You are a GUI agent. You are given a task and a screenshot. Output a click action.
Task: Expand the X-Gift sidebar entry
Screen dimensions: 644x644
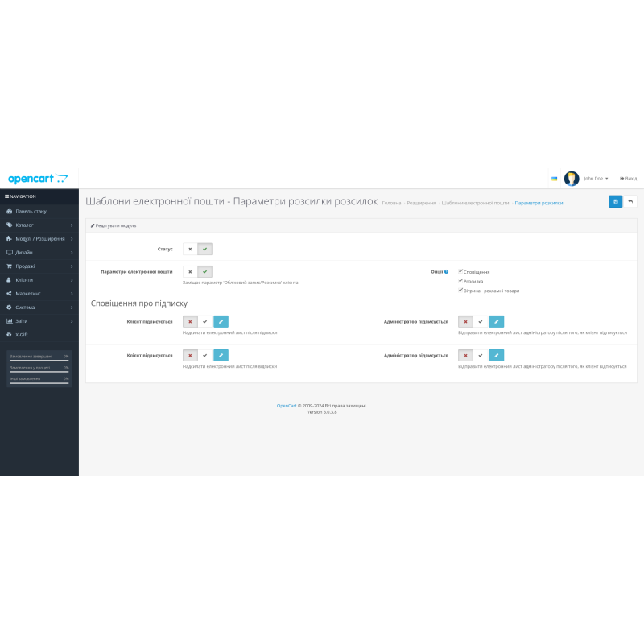coord(24,335)
